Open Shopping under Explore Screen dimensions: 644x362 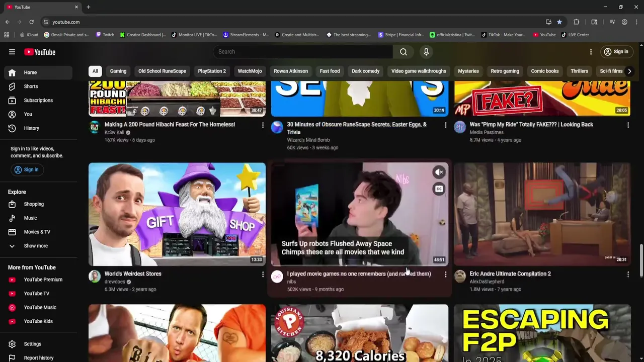click(38, 204)
